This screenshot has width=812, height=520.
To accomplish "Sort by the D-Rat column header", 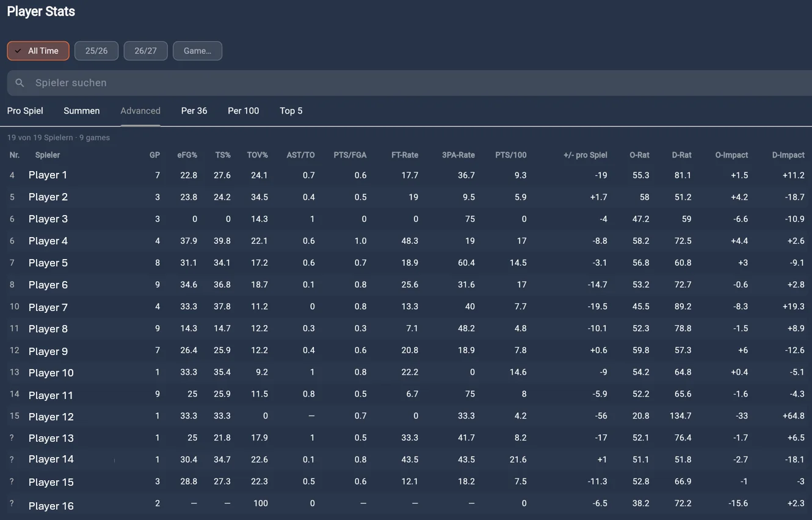I will (x=682, y=155).
